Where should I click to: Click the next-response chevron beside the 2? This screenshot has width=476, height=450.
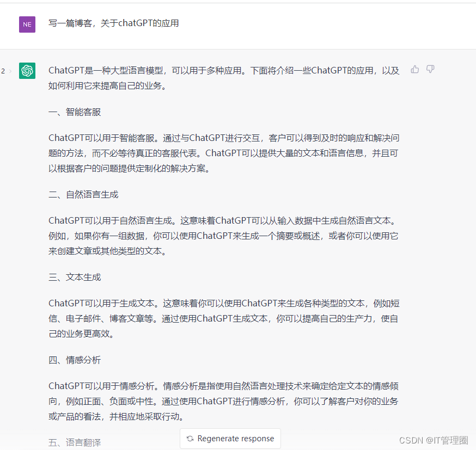point(10,71)
